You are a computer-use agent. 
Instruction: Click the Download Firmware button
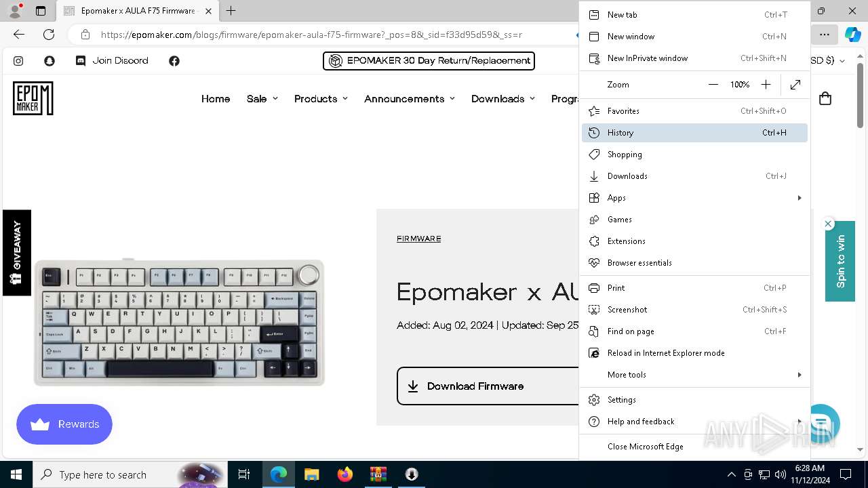[488, 386]
